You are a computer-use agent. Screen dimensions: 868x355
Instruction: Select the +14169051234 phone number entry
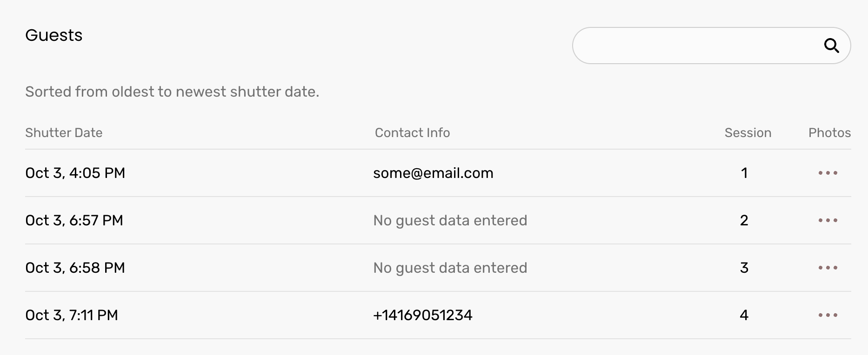pyautogui.click(x=422, y=315)
